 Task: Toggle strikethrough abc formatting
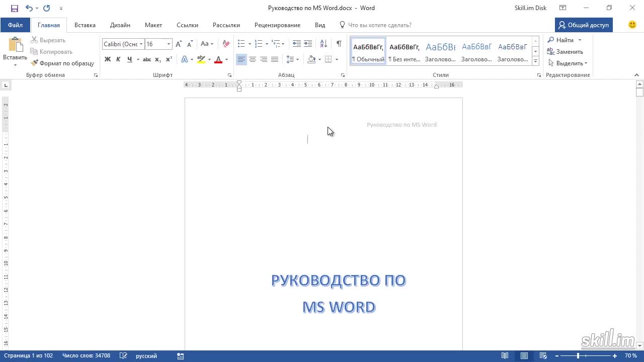pos(147,59)
